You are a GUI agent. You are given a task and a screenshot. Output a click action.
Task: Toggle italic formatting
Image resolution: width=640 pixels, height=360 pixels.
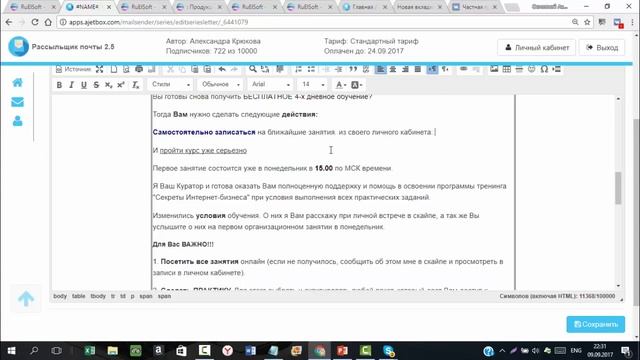[x=71, y=85]
